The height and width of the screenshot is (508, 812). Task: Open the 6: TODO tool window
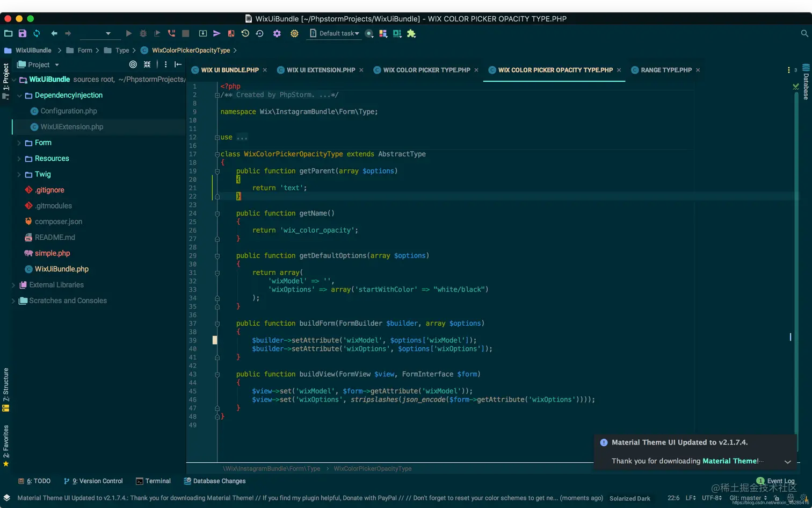coord(34,481)
